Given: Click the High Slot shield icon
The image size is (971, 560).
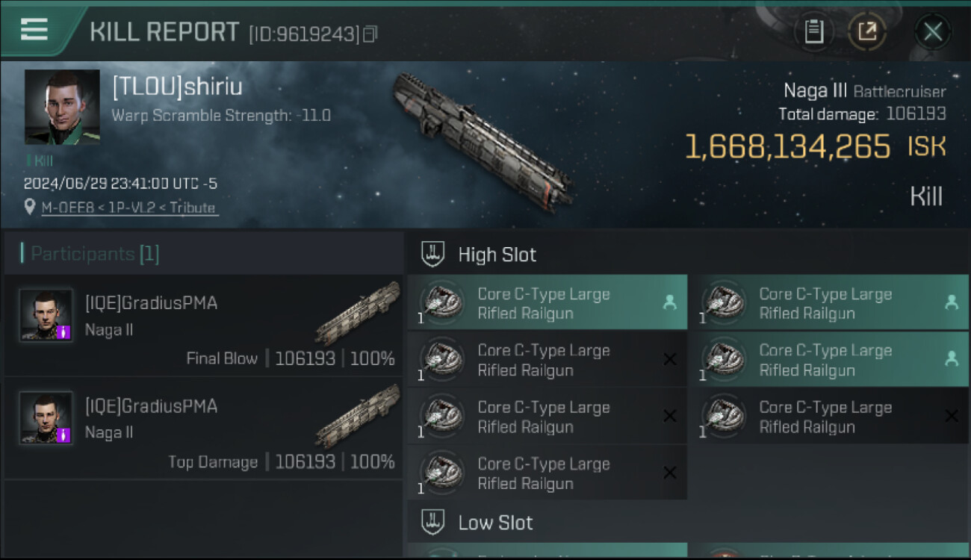Looking at the screenshot, I should pos(433,254).
